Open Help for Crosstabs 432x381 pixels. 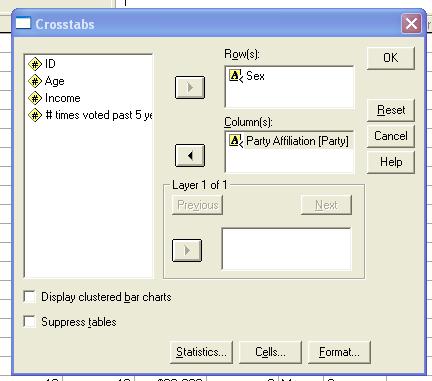pos(391,162)
